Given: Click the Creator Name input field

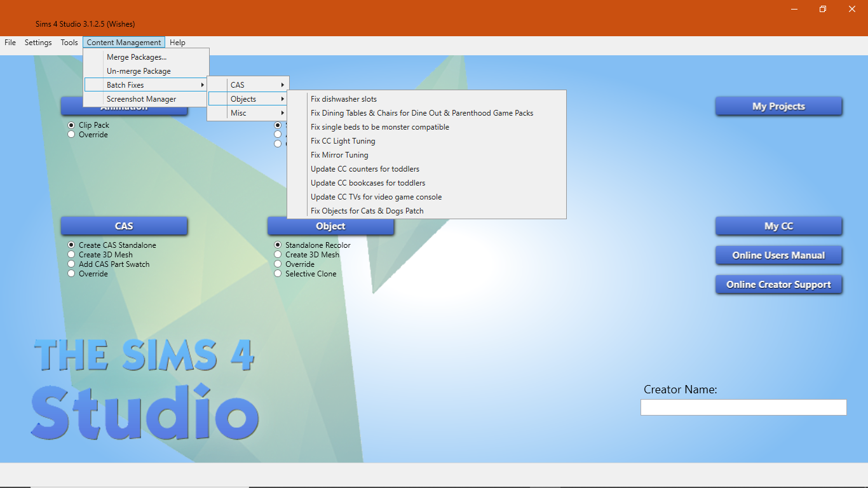Looking at the screenshot, I should point(743,407).
